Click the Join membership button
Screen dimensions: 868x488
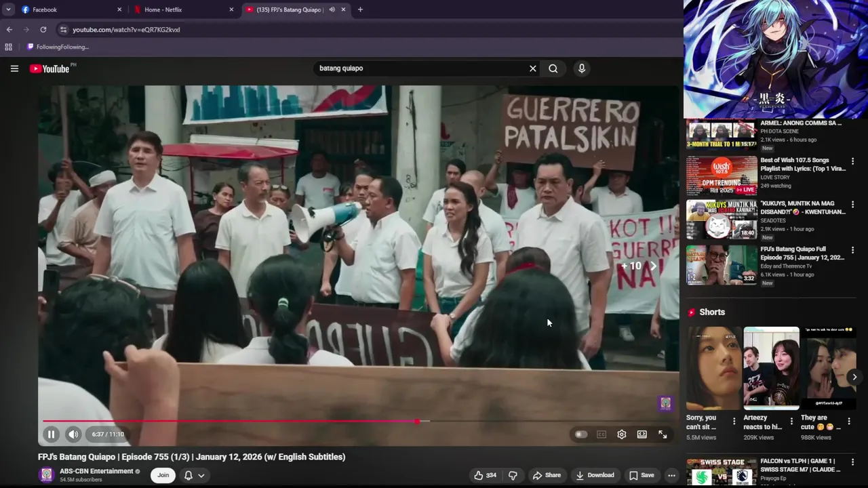click(163, 475)
